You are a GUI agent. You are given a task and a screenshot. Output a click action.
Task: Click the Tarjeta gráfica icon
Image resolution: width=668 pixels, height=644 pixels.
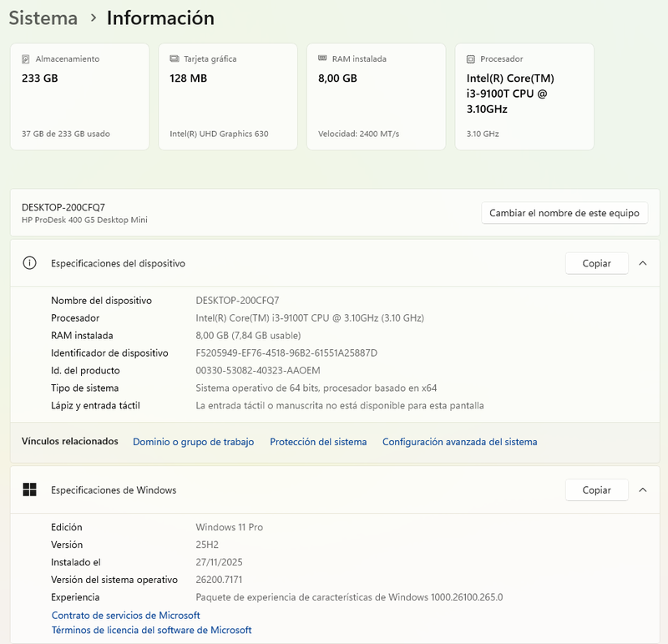coord(175,58)
